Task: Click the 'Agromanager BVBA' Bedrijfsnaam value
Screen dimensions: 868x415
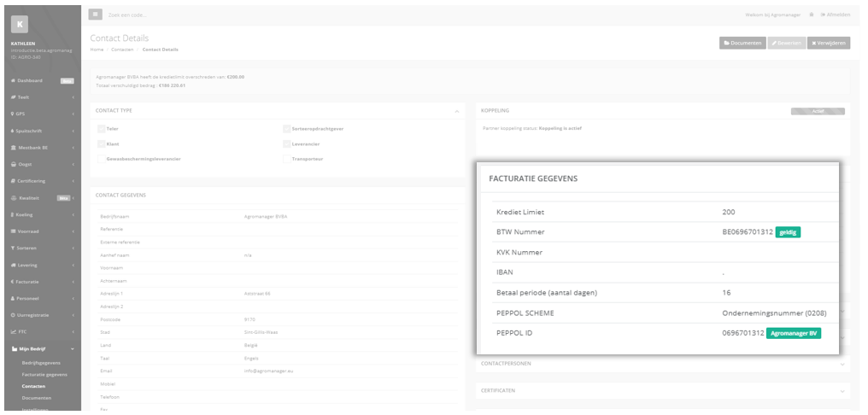Action: [x=266, y=217]
